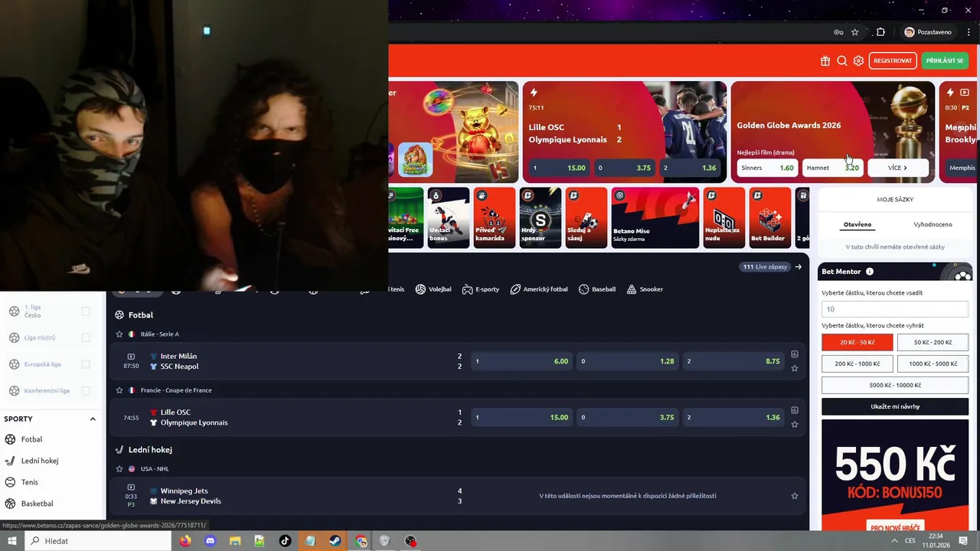Open the Betano Mise promo tile
Viewport: 980px width, 551px height.
655,218
